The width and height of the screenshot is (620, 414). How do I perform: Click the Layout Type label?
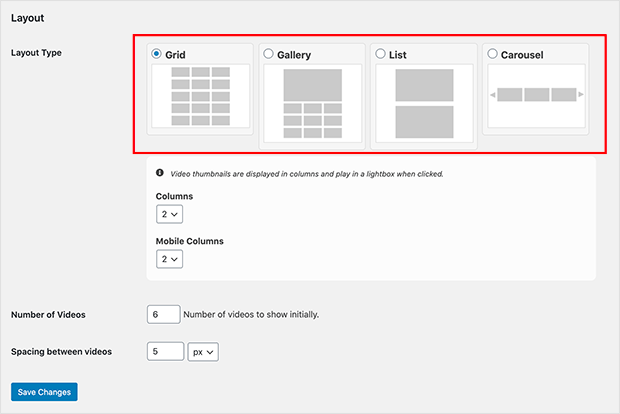36,53
